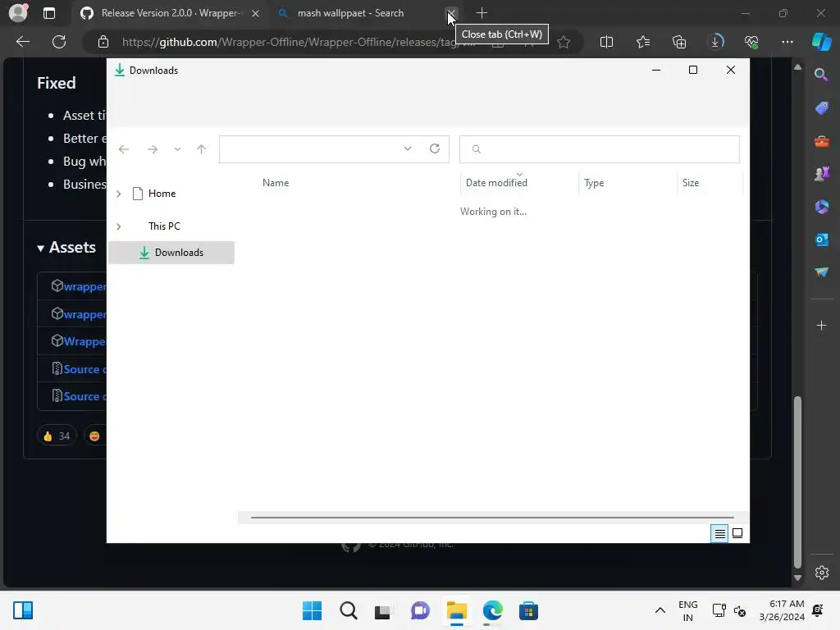Image resolution: width=840 pixels, height=630 pixels.
Task: Open the Edge tab actions menu icon
Action: point(48,13)
